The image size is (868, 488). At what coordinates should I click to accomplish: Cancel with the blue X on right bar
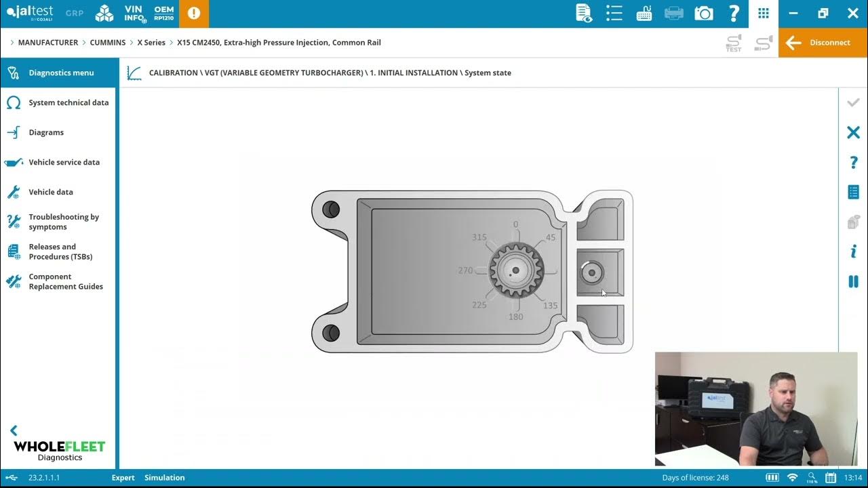(x=853, y=132)
